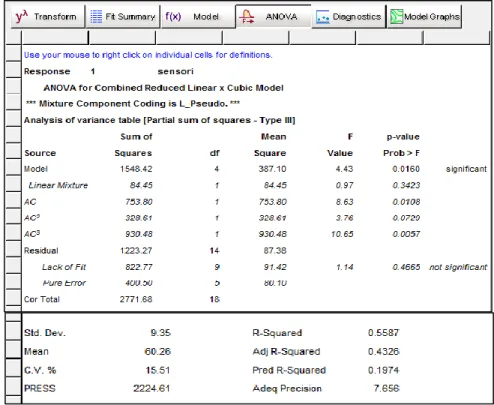The image size is (494, 405).
Task: Select Adeq Precision value 7.656
Action: pos(386,388)
